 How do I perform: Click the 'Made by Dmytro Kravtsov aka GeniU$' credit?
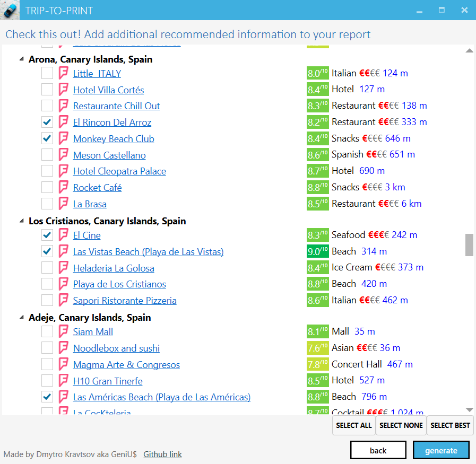point(70,454)
